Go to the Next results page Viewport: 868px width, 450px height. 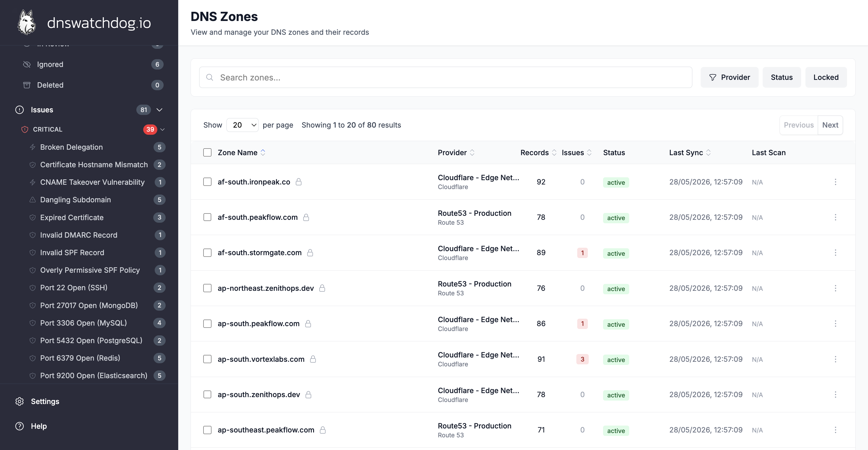(830, 125)
